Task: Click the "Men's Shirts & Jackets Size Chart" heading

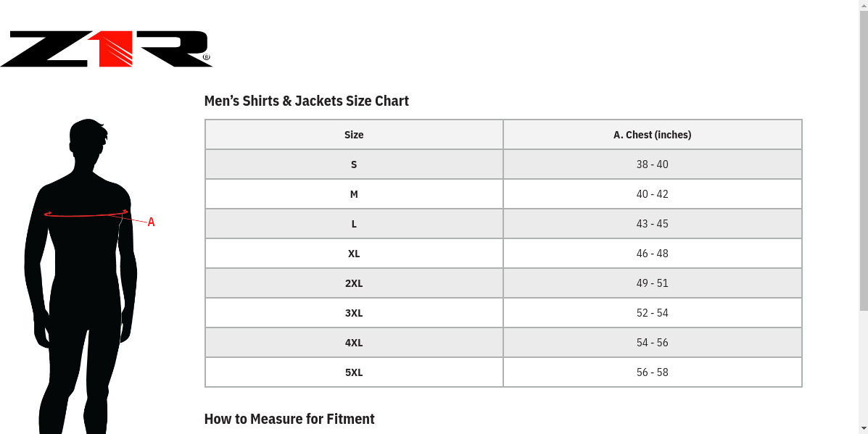Action: (306, 101)
